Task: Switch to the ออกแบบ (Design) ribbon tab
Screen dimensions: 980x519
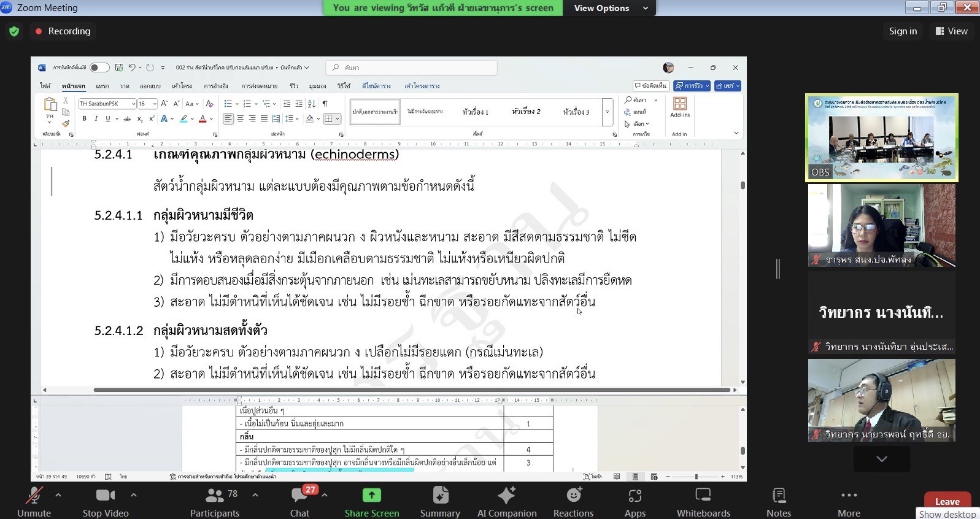Action: pyautogui.click(x=150, y=86)
